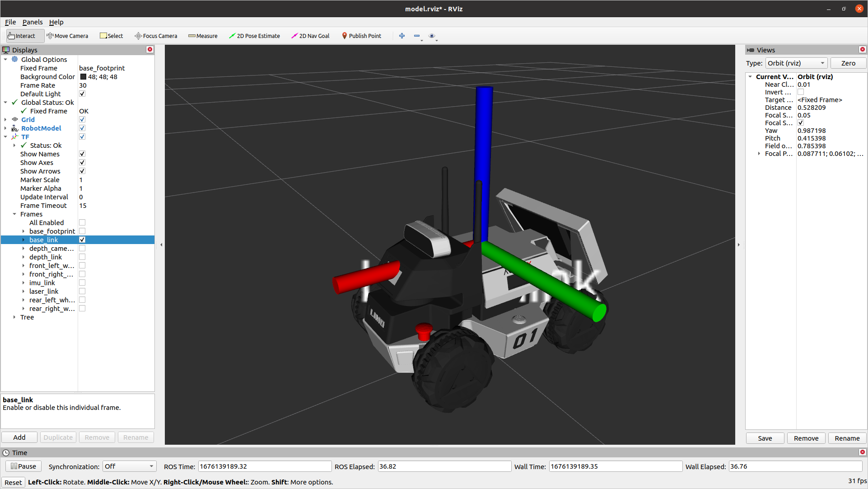Enable the base_footprint frame checkbox
Viewport: 868px width, 489px height.
coord(82,231)
